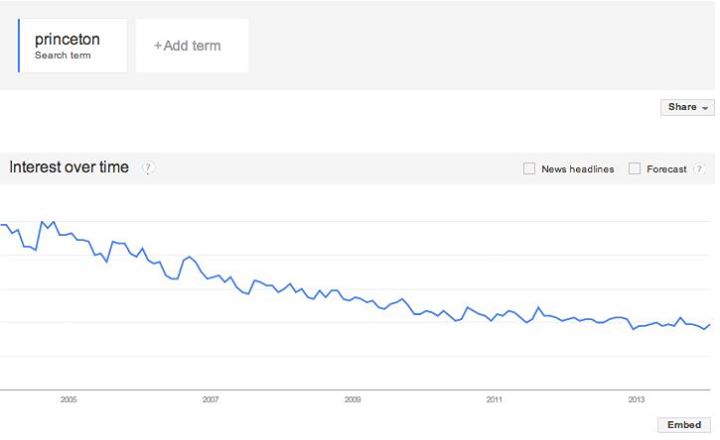Click the 2007 label on the timeline

pos(210,399)
